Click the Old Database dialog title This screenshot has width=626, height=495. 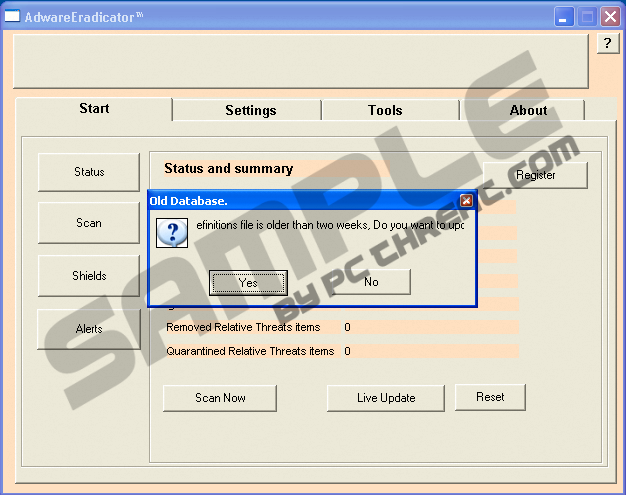pos(188,201)
